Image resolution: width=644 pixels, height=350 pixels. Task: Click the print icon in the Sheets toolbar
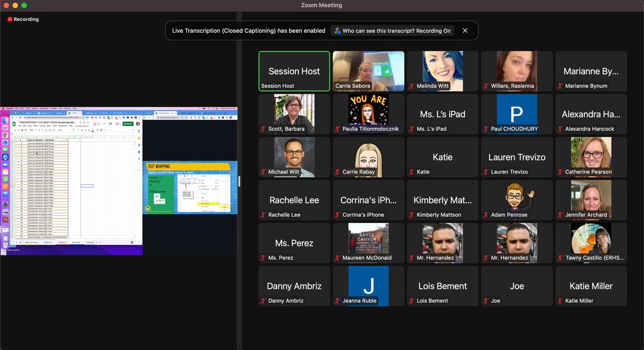[x=22, y=130]
